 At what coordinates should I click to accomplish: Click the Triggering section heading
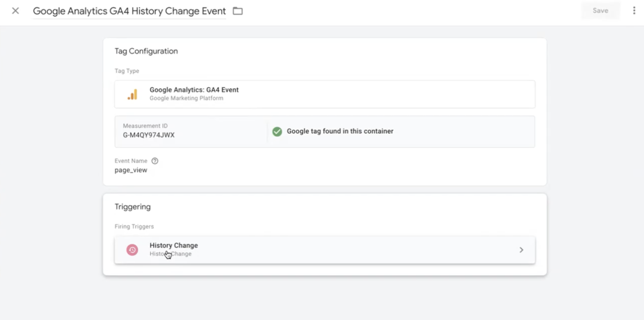[x=133, y=207]
